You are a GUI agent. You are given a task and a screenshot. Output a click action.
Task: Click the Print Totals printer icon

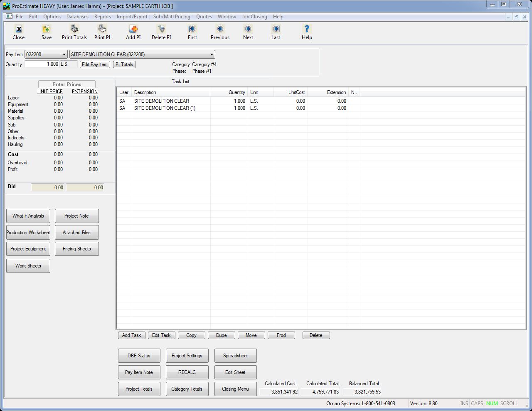[x=74, y=29]
